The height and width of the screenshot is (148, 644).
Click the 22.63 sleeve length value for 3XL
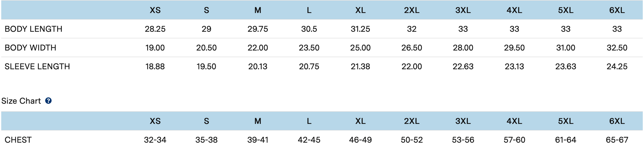(463, 66)
